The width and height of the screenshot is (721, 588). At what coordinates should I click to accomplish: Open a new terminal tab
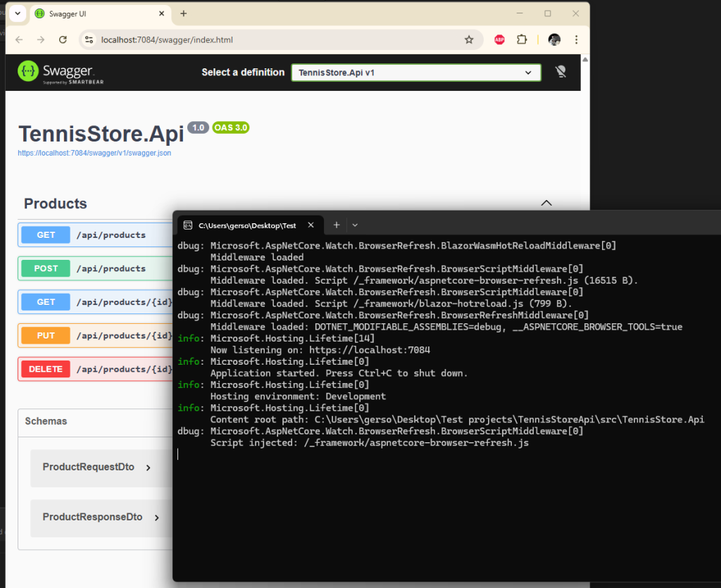(x=337, y=225)
